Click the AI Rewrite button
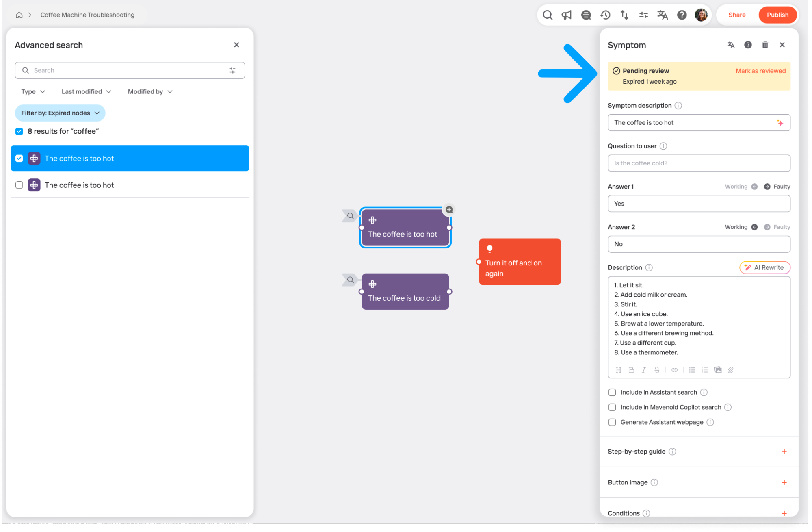The width and height of the screenshot is (812, 532). [x=764, y=267]
